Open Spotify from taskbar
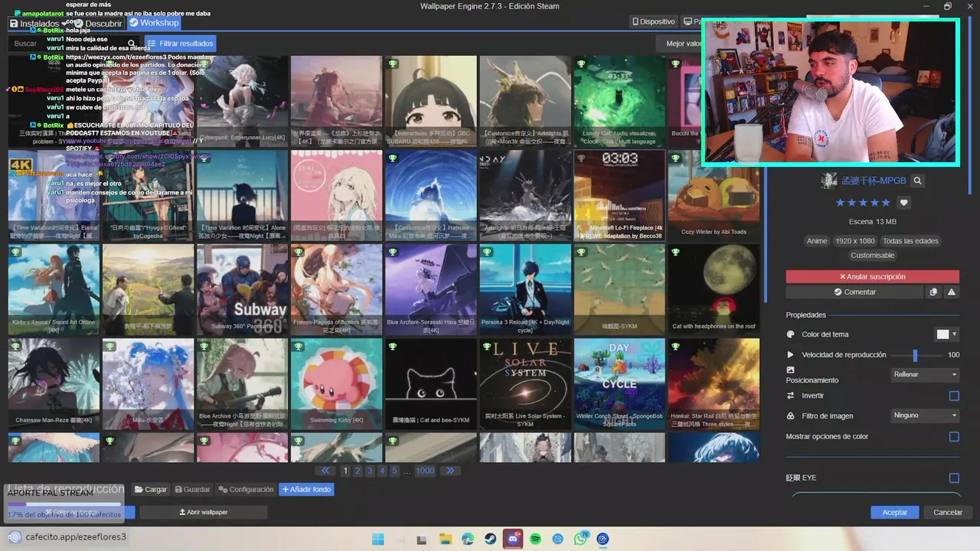980x551 pixels. tap(535, 539)
